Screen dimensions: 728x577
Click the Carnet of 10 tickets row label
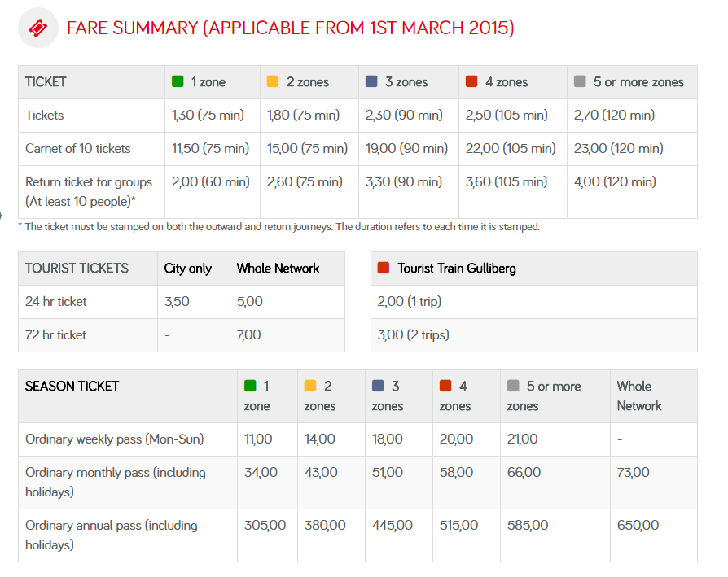[77, 148]
